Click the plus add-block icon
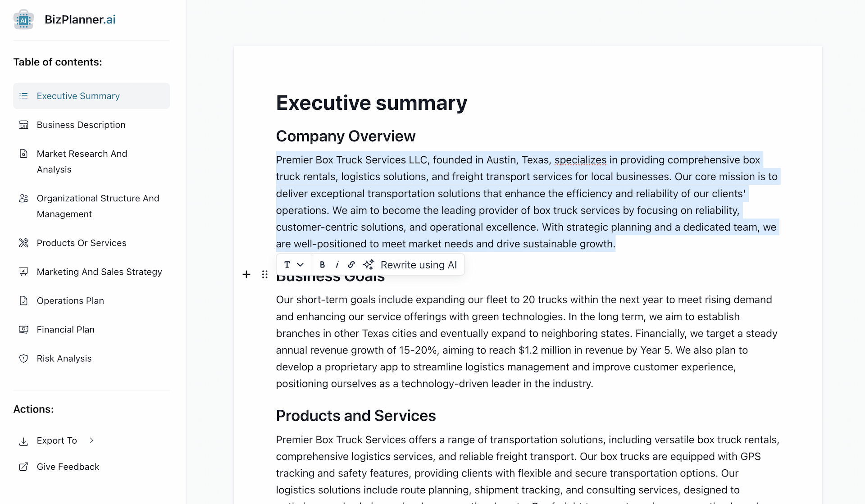 (246, 274)
